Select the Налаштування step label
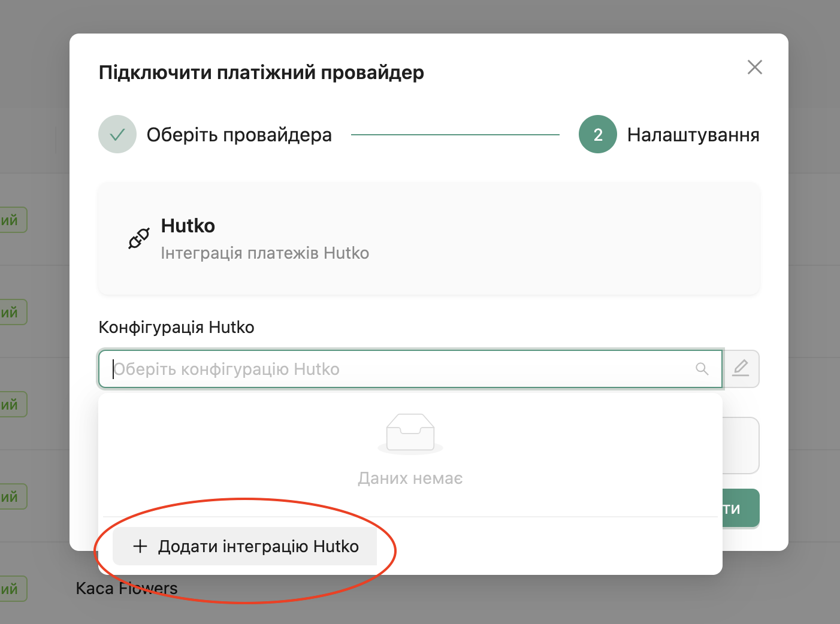This screenshot has height=624, width=840. 693,135
